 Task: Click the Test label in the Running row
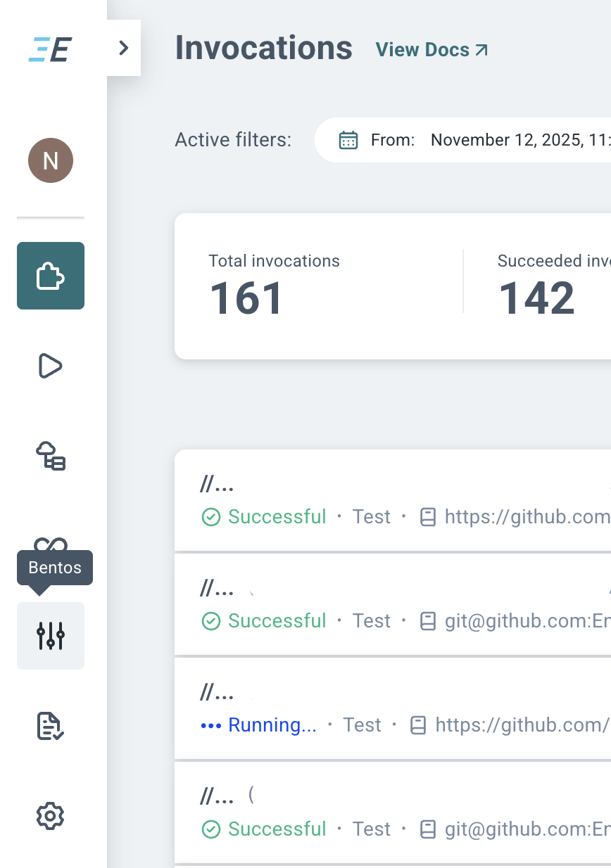(x=362, y=725)
